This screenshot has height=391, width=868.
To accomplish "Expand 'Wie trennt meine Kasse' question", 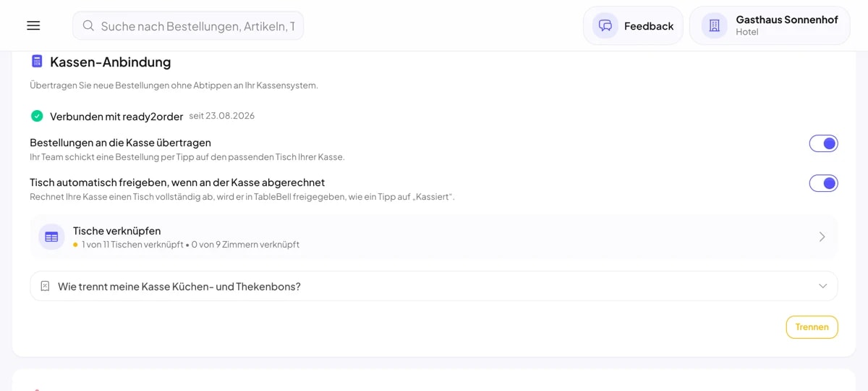I will pyautogui.click(x=434, y=286).
